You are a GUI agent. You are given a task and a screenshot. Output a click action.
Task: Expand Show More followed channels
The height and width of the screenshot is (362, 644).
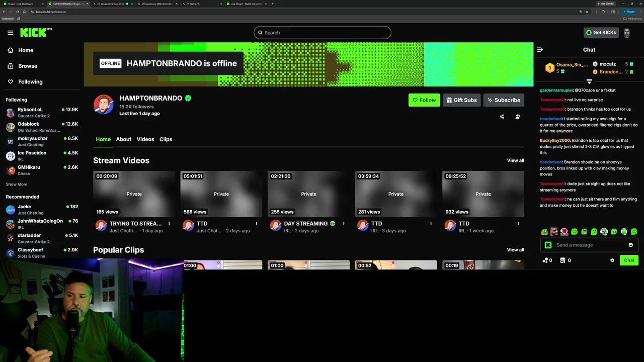pyautogui.click(x=17, y=185)
